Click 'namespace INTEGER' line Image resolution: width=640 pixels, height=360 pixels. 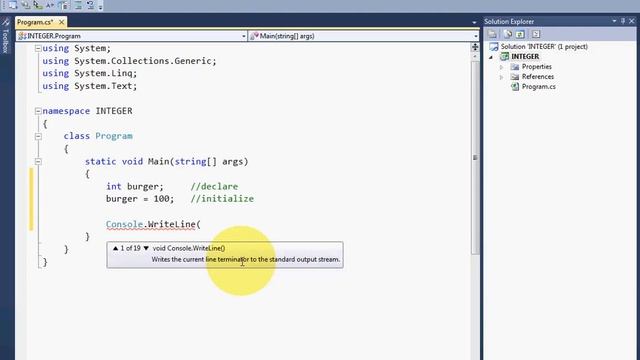pos(87,111)
